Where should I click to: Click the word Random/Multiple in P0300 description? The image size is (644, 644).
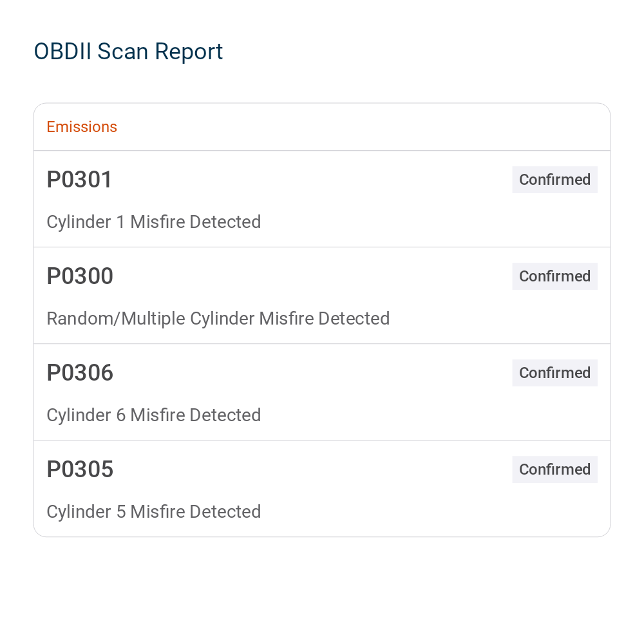[x=116, y=319]
